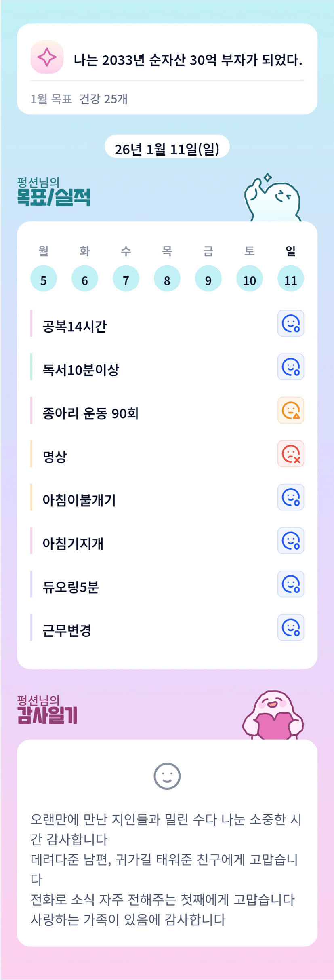Tap the status face icon for 아침이불개기
The image size is (334, 980).
click(x=290, y=497)
